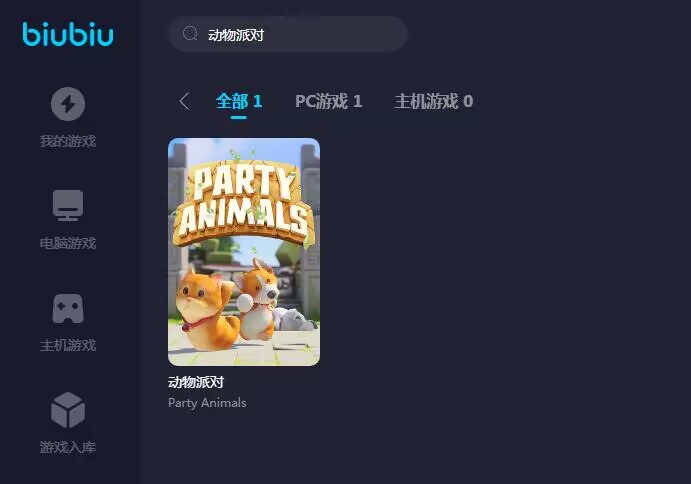
Task: Click the 动物派对 game title text
Action: [196, 382]
